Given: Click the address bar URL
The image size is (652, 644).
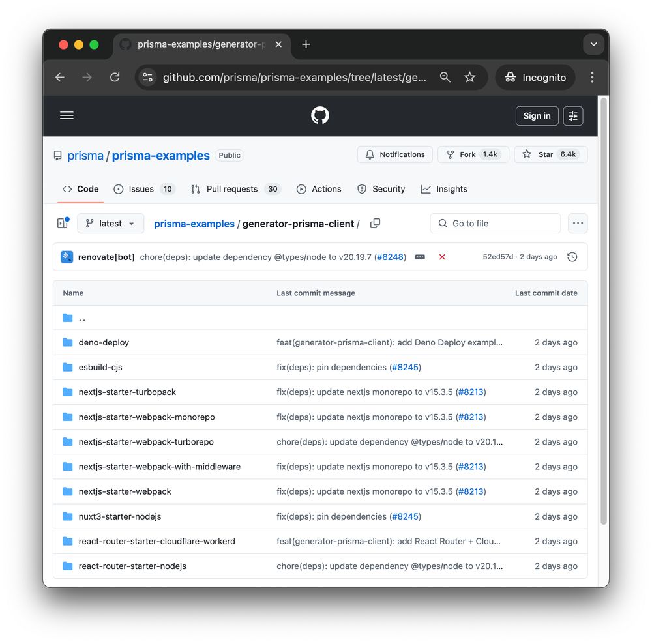Looking at the screenshot, I should [295, 78].
